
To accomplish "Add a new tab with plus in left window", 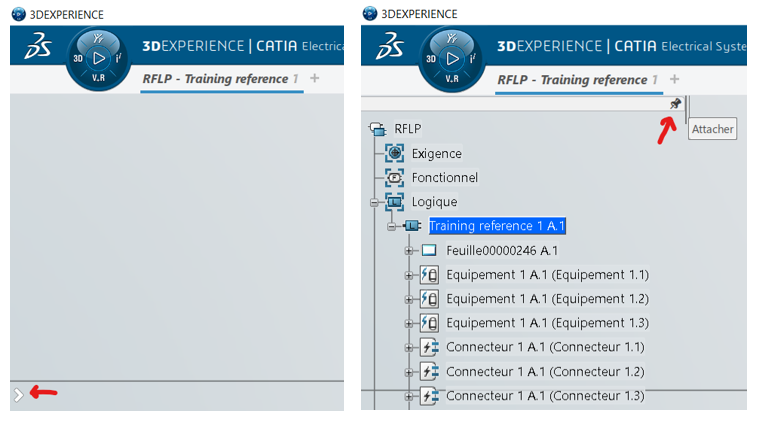I will pos(315,78).
